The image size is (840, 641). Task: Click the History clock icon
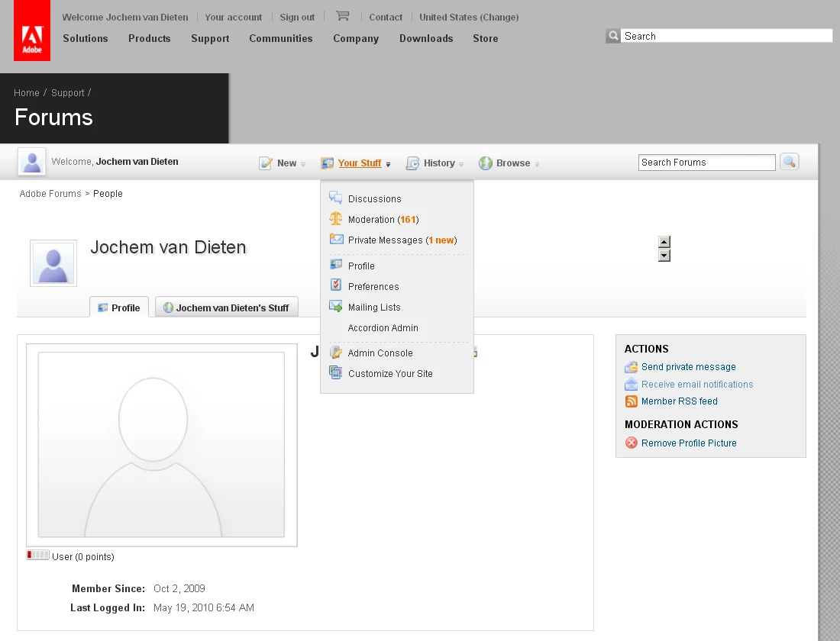pos(412,163)
